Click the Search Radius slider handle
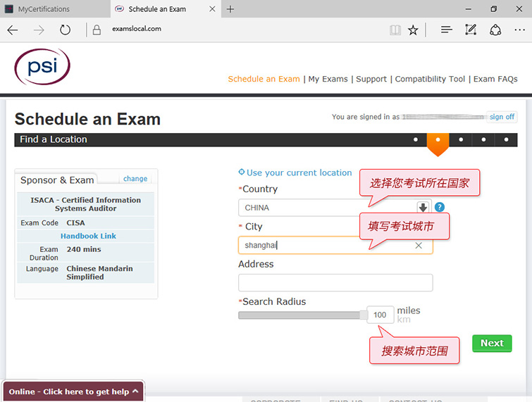Image resolution: width=532 pixels, height=402 pixels. click(x=364, y=315)
